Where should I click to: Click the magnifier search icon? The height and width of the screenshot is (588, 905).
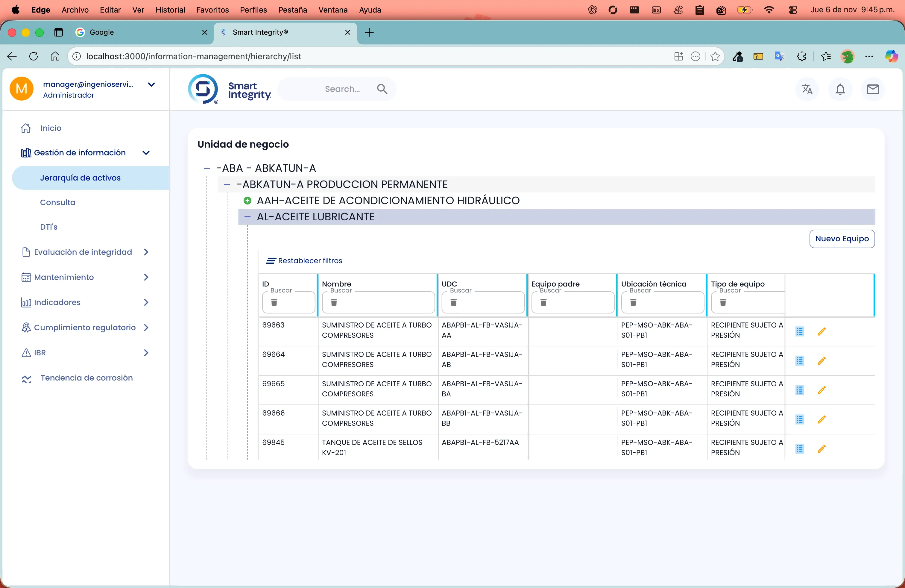coord(382,89)
